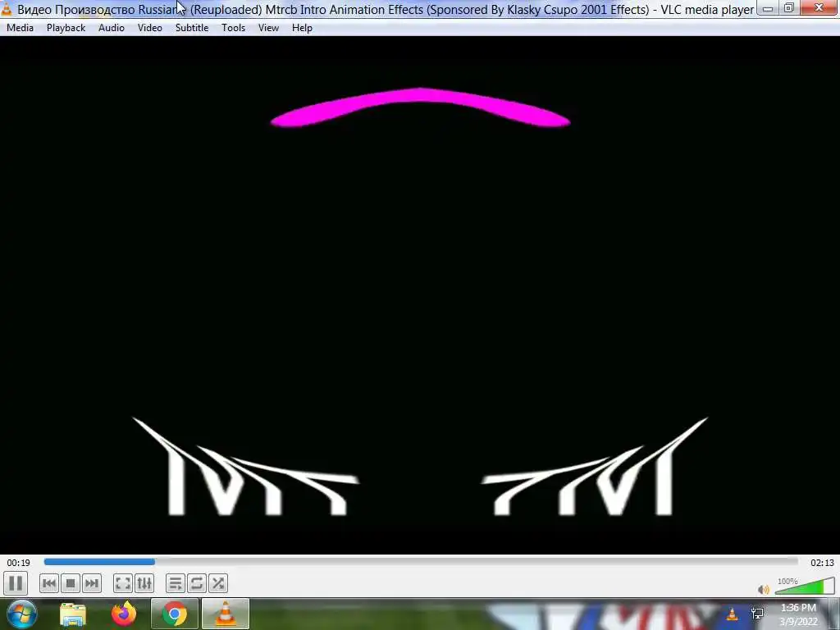Minimize the VLC window
Screen dimensions: 840x630
pyautogui.click(x=768, y=8)
